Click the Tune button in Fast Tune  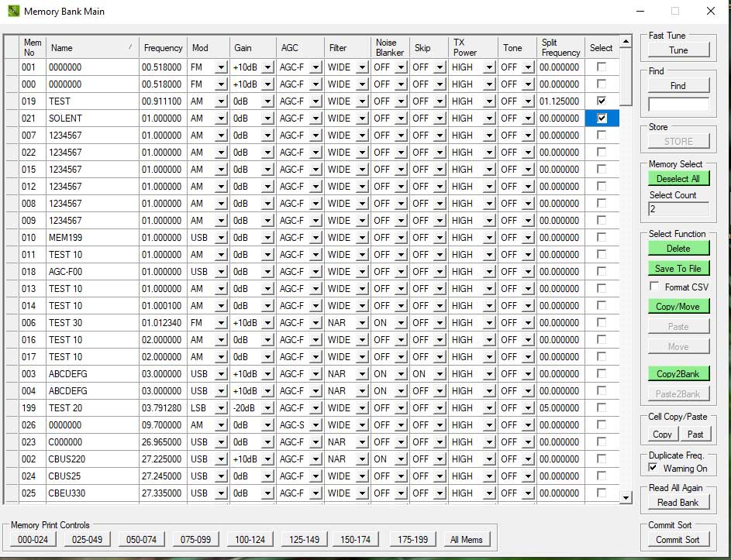click(678, 49)
